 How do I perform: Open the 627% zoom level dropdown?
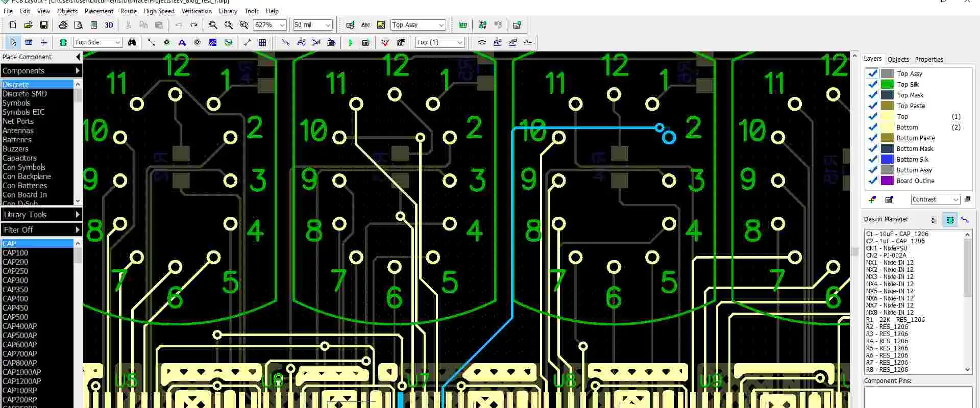[282, 25]
